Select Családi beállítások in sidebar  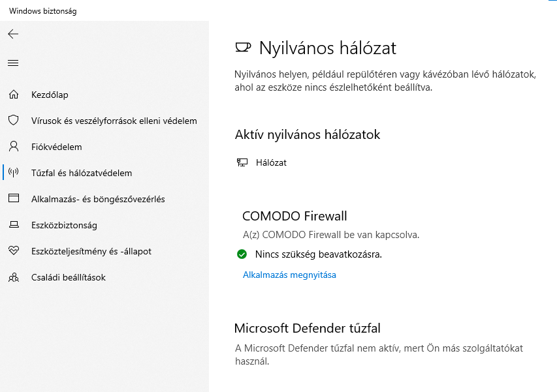coord(68,277)
